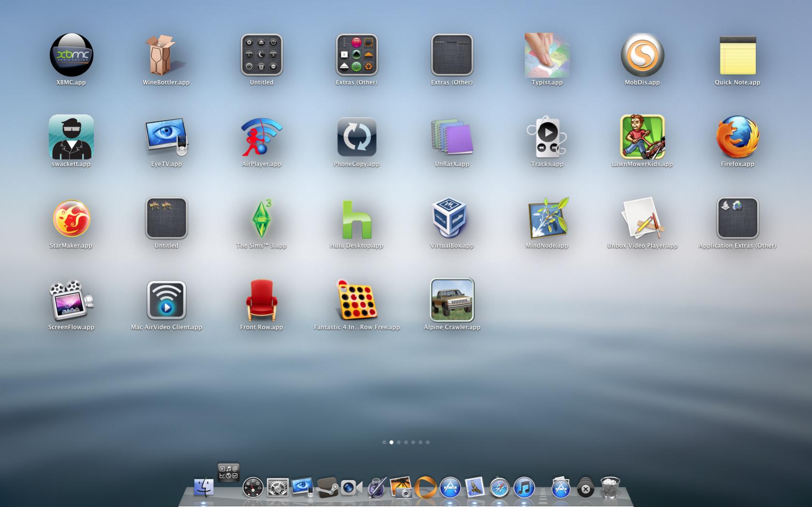Select the fifth Launchpad page dot
Screen dimensions: 812x507
click(x=413, y=442)
